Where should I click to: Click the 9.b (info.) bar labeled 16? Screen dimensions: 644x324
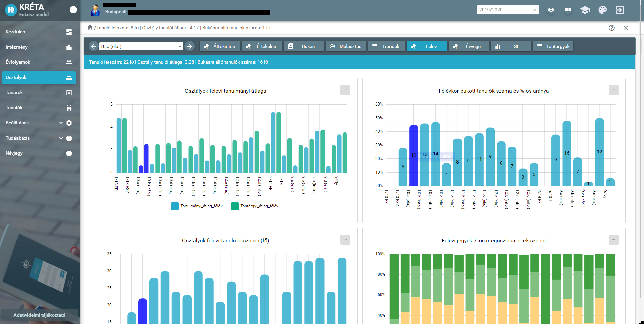coord(567,153)
